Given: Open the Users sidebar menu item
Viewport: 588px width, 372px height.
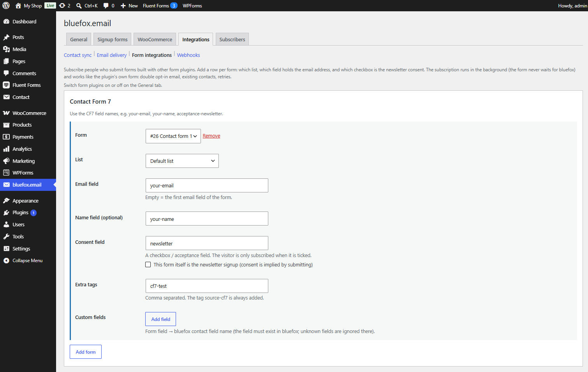Looking at the screenshot, I should 28,225.
